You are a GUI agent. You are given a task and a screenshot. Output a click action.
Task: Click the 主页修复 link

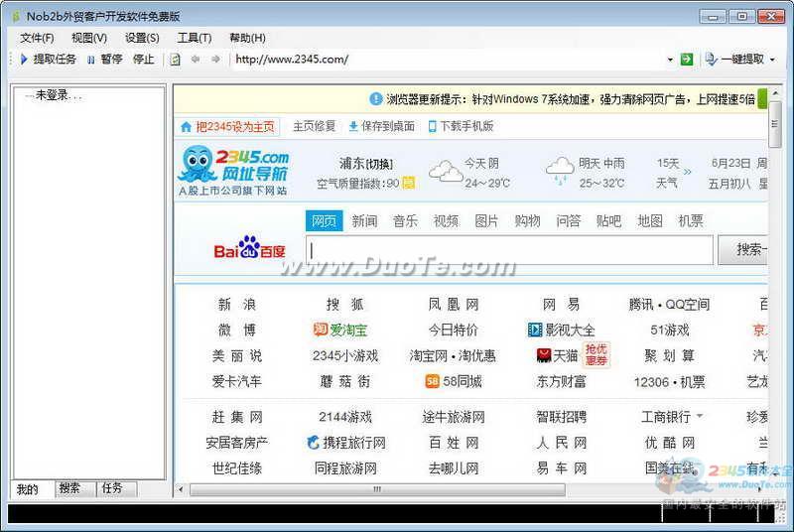tap(314, 126)
